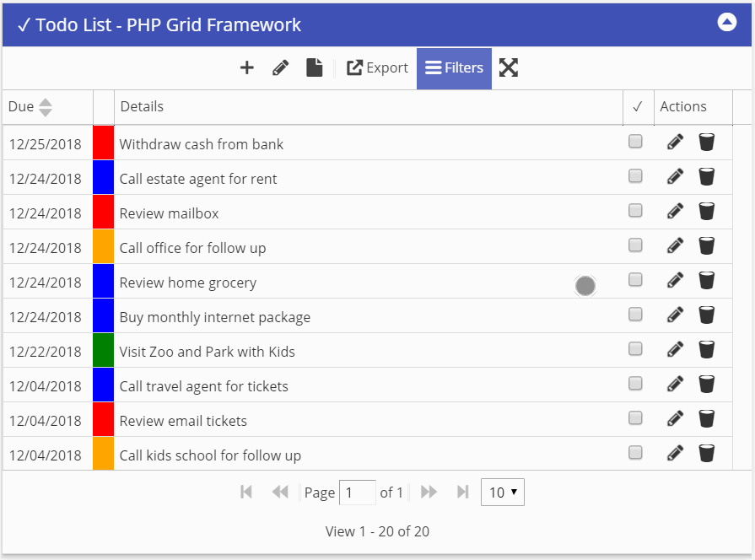The width and height of the screenshot is (755, 560).
Task: Click the document icon in the toolbar
Action: click(314, 68)
